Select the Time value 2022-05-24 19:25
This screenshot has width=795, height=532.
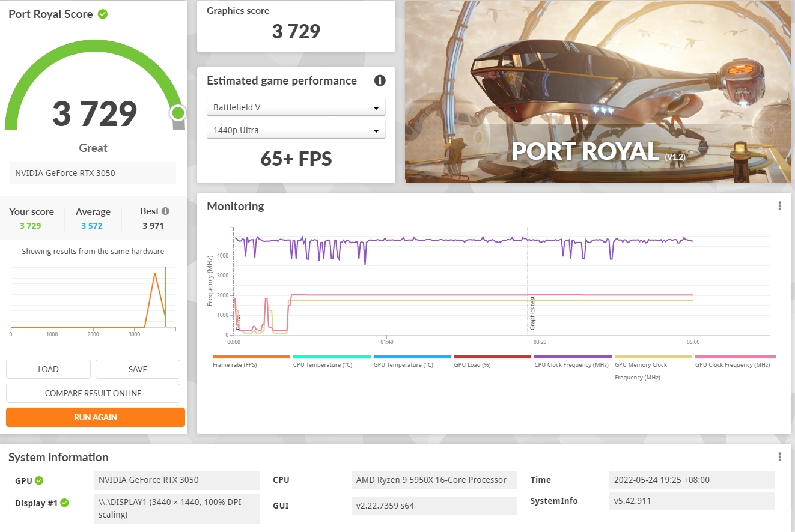(x=692, y=480)
